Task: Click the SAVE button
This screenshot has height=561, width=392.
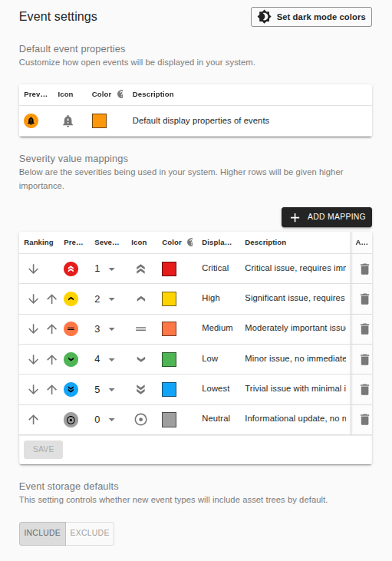Action: (43, 450)
